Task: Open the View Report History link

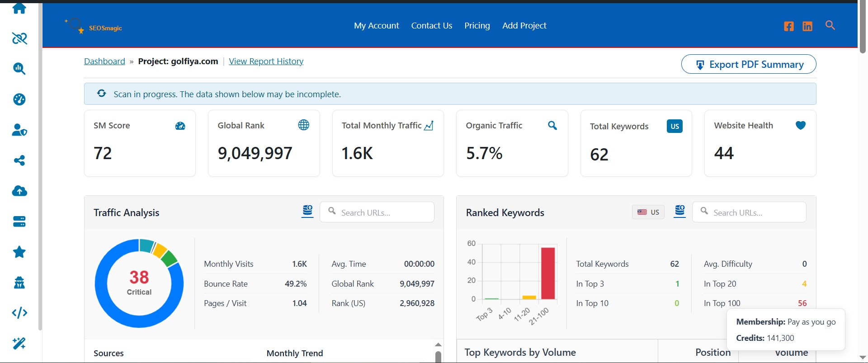Action: pos(266,61)
